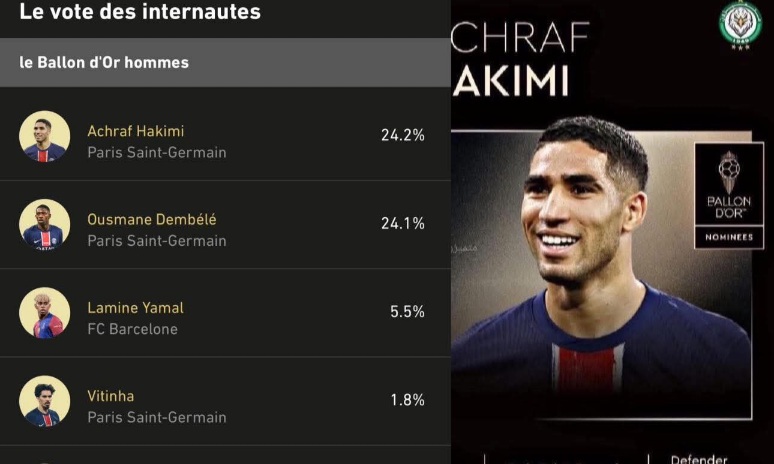Open the Lamine Yamal name link
This screenshot has width=774, height=464.
point(136,307)
